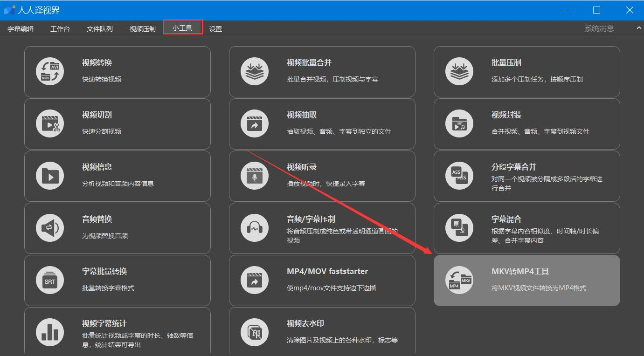Screen dimensions: 644x356
Task: Open the 视频切割 video splitting tool icon
Action: coord(50,123)
